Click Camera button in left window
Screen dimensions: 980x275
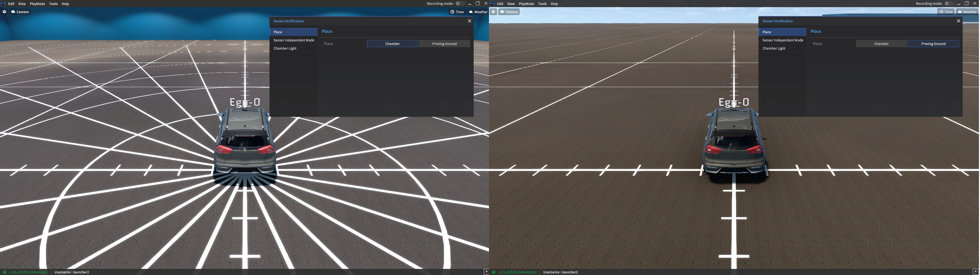tap(20, 12)
